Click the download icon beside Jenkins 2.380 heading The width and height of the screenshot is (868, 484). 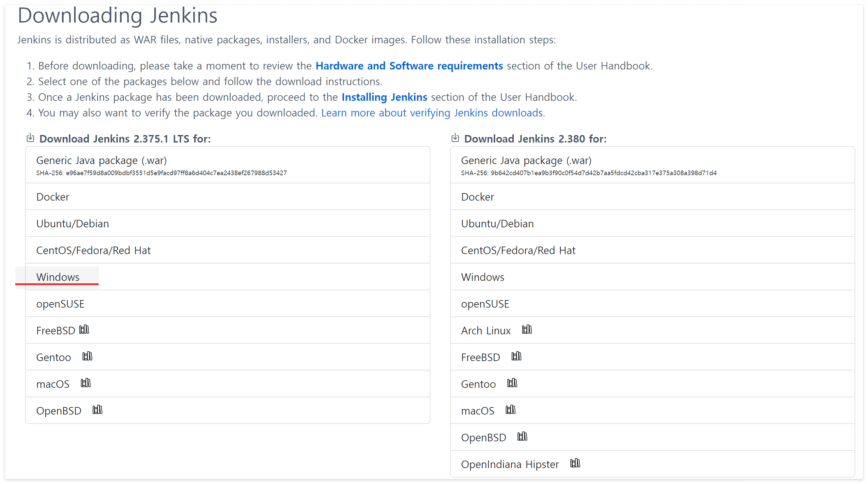pyautogui.click(x=455, y=138)
